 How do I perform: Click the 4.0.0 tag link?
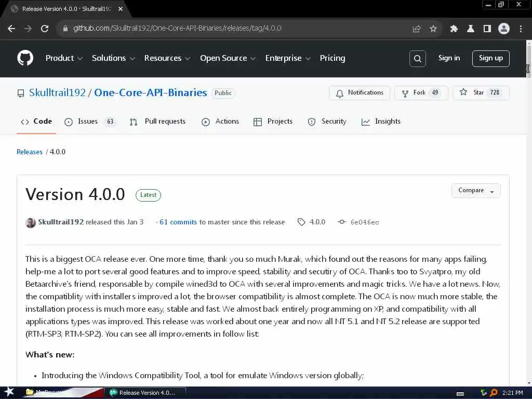coord(317,222)
